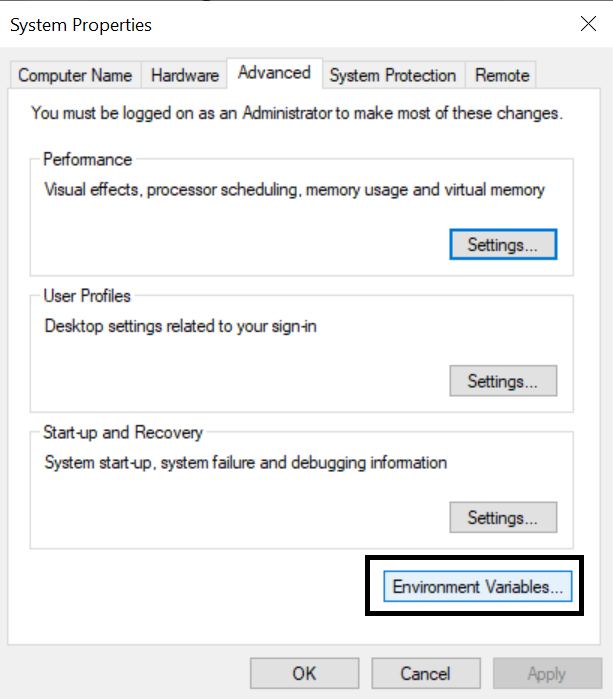Go to the System Protection tab
This screenshot has height=699, width=613.
click(x=393, y=75)
